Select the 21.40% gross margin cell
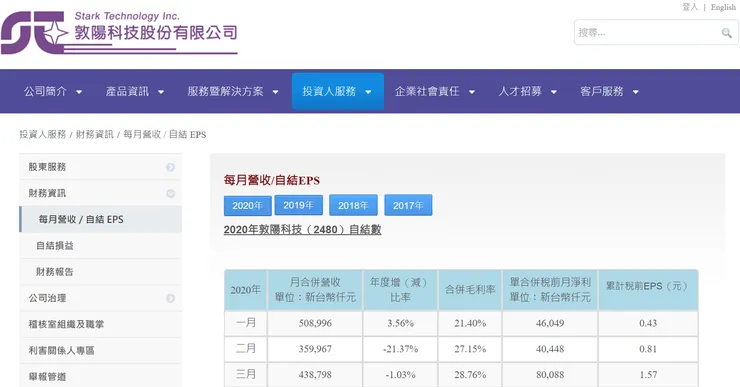The image size is (740, 387). click(x=470, y=323)
